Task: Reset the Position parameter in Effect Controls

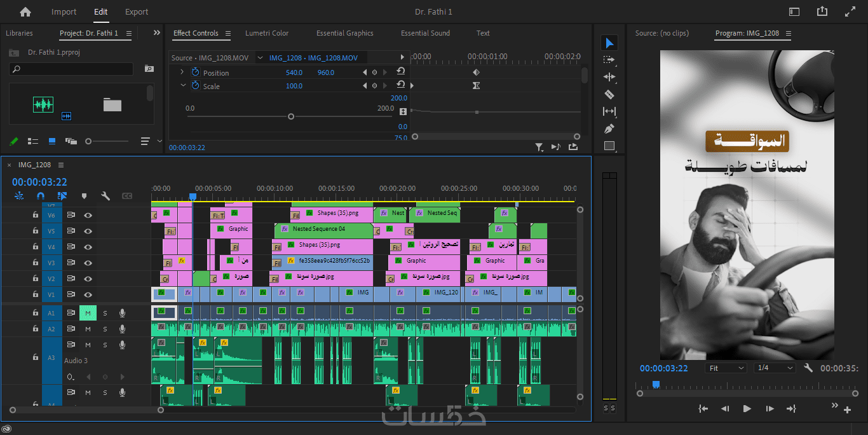Action: click(x=401, y=72)
